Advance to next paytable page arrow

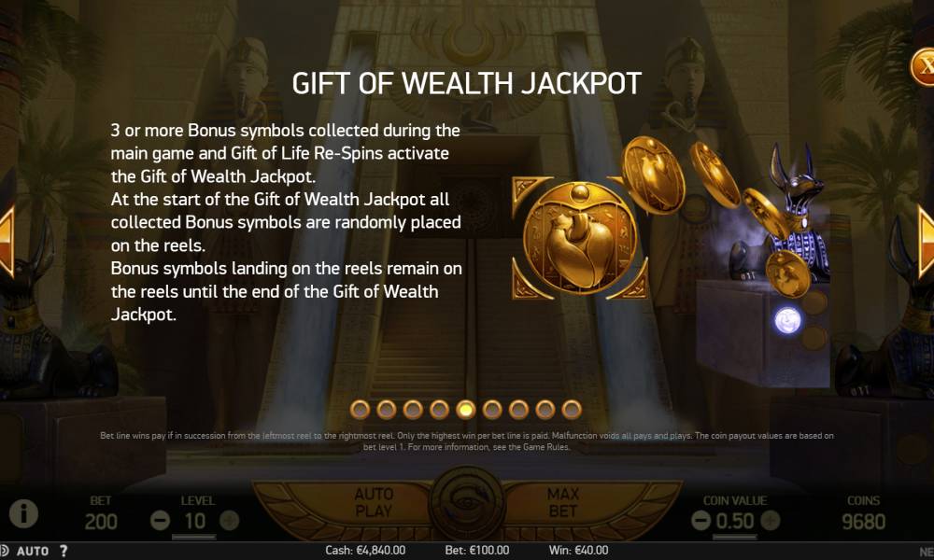click(x=926, y=243)
